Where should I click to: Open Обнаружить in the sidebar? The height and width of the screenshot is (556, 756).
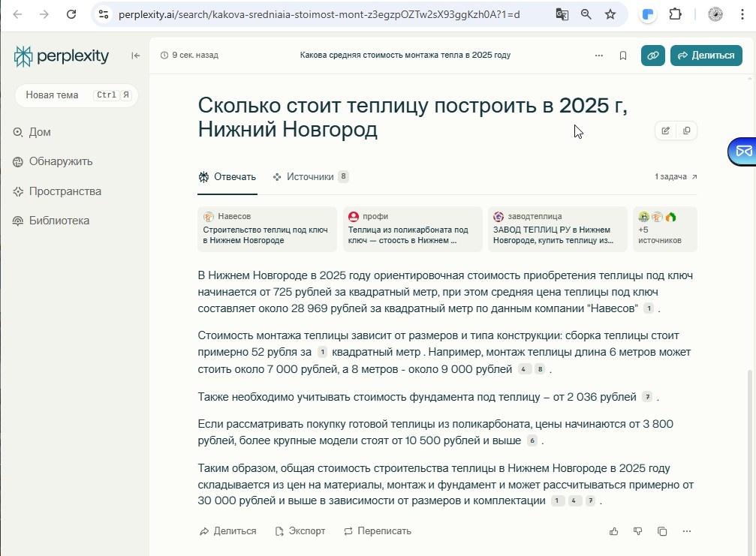[53, 161]
